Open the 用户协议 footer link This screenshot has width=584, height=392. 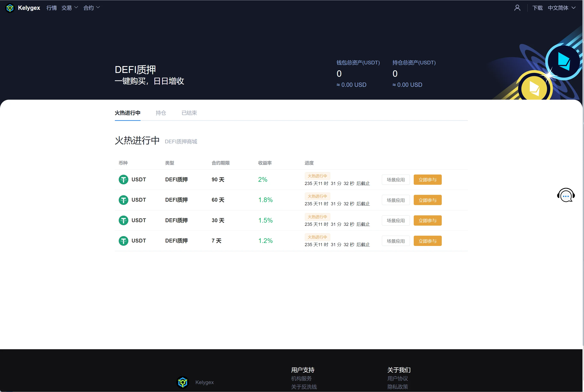[x=397, y=378]
